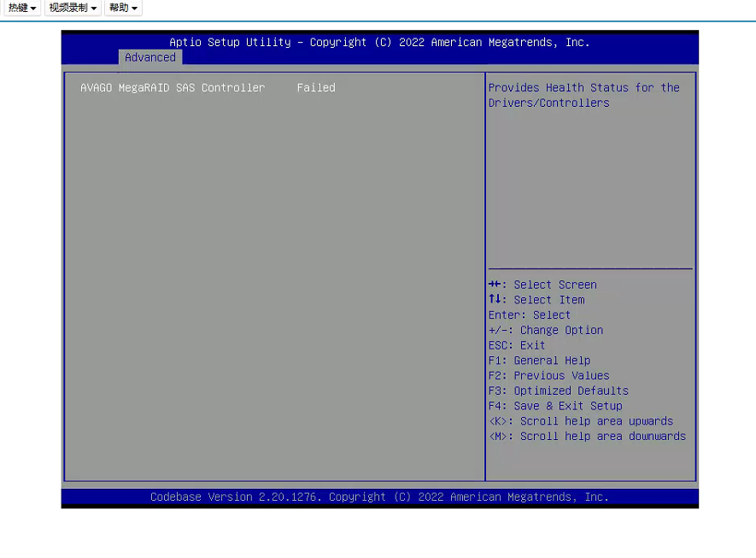Click the <M>: Scroll help area downwards hint

coord(587,436)
